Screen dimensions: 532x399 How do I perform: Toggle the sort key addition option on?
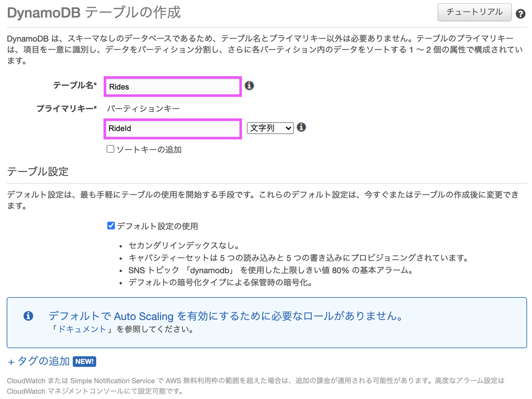[x=110, y=148]
